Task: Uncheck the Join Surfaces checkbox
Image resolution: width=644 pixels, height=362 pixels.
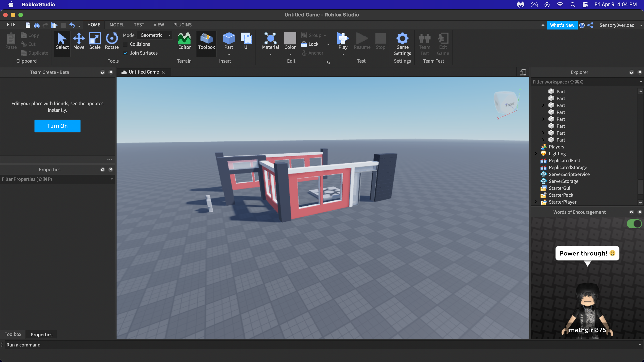Action: (126, 53)
